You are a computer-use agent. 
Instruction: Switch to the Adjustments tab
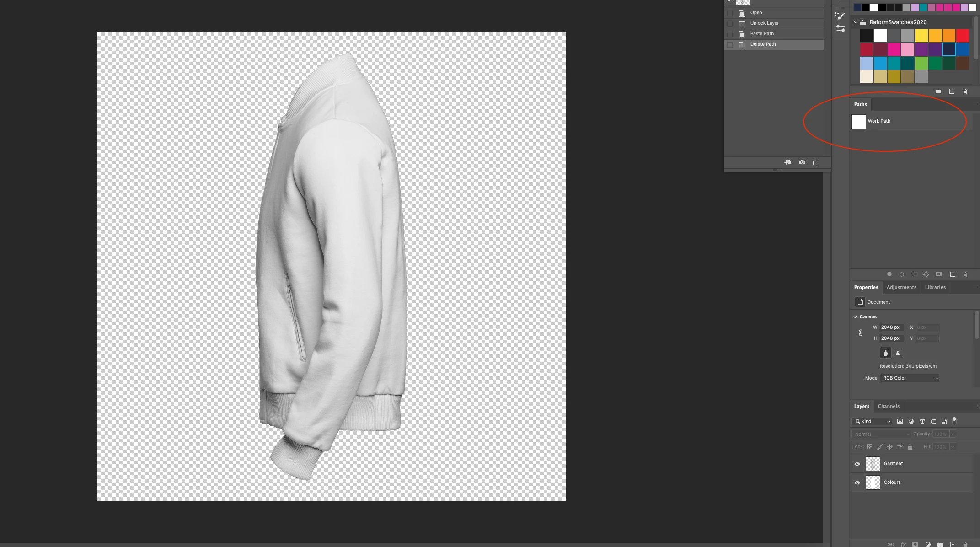pyautogui.click(x=901, y=287)
